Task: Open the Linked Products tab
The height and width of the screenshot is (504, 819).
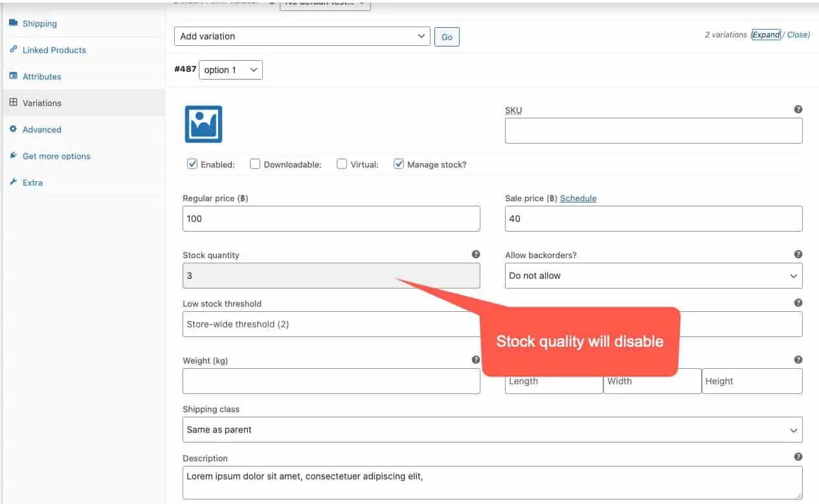Action: pyautogui.click(x=54, y=50)
